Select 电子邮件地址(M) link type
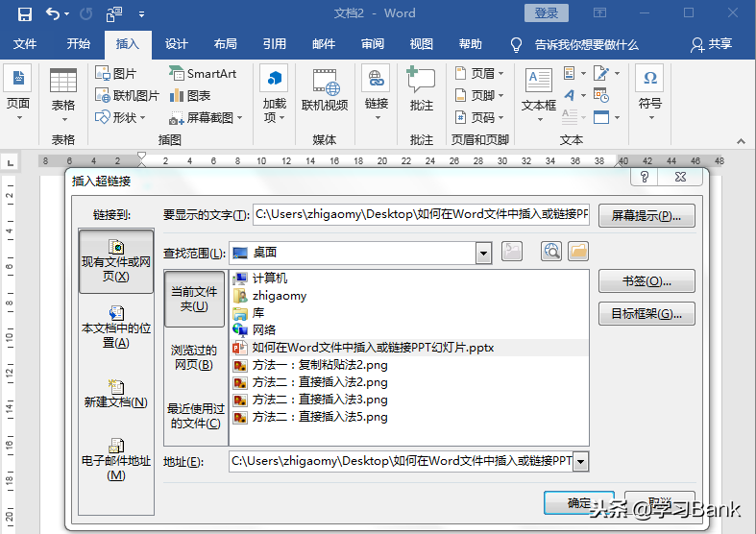The width and height of the screenshot is (756, 534). 116,460
